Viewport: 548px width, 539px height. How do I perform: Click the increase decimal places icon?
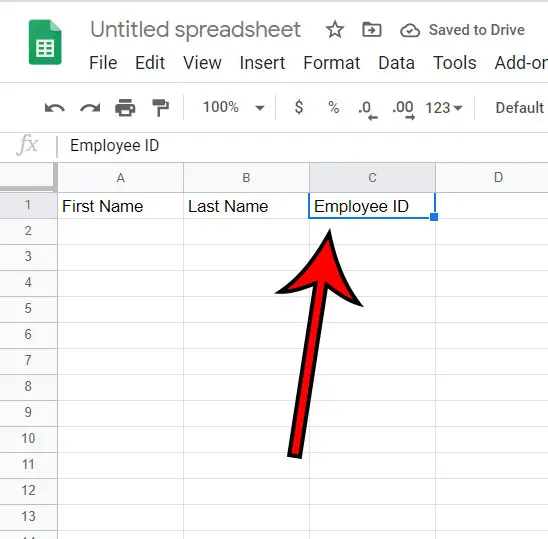[x=404, y=110]
